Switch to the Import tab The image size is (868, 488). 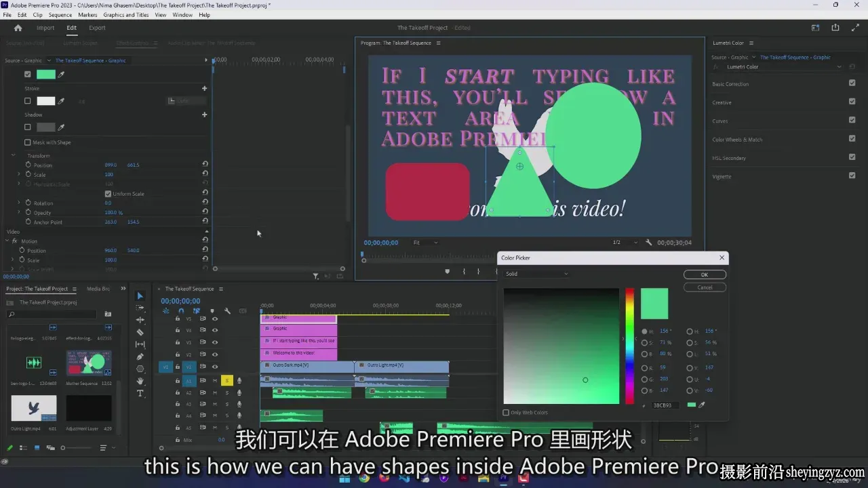click(45, 28)
